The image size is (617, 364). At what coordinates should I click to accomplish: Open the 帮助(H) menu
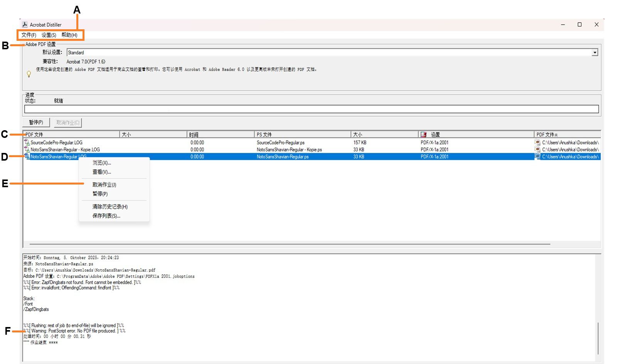tap(70, 35)
